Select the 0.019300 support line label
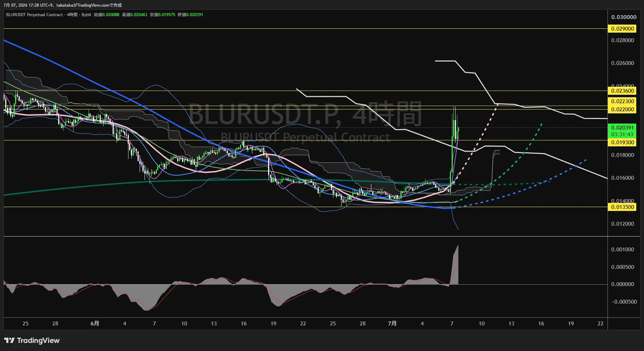The image size is (644, 351). pos(622,143)
